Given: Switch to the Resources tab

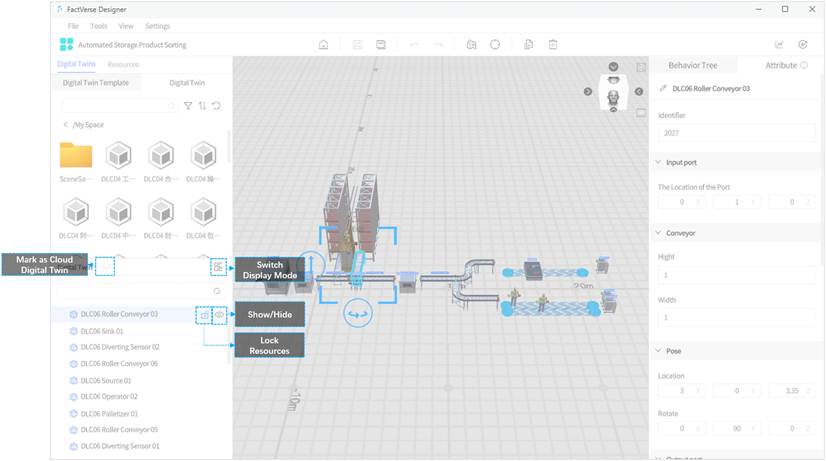Looking at the screenshot, I should pyautogui.click(x=123, y=64).
